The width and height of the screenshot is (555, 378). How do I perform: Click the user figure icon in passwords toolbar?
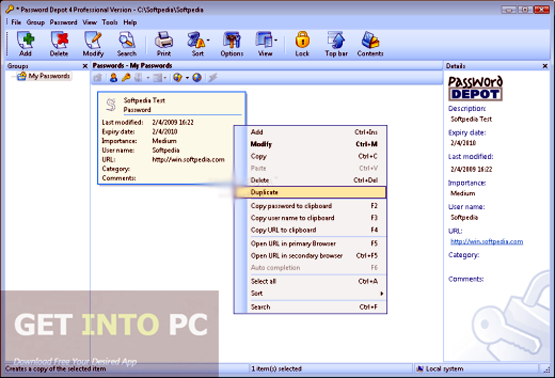(113, 78)
